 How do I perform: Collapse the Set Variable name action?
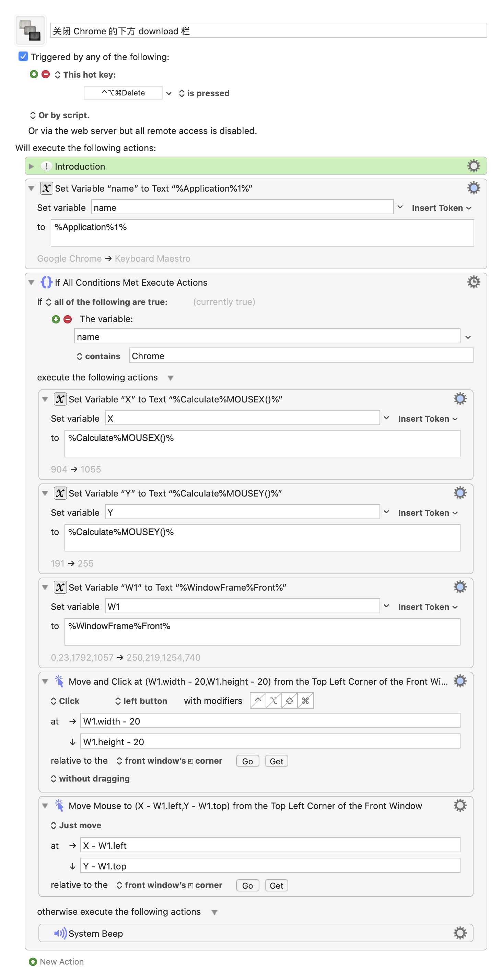click(32, 188)
